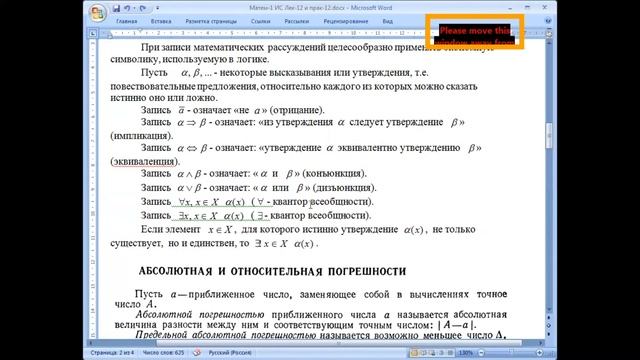The height and width of the screenshot is (360, 640).
Task: Close the Microsoft Word window
Action: (544, 8)
